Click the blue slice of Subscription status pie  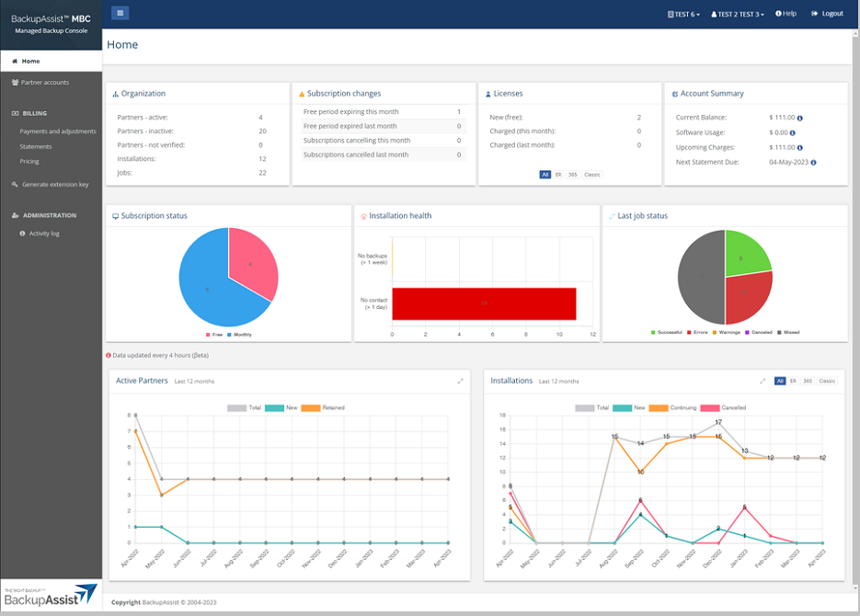(x=209, y=288)
